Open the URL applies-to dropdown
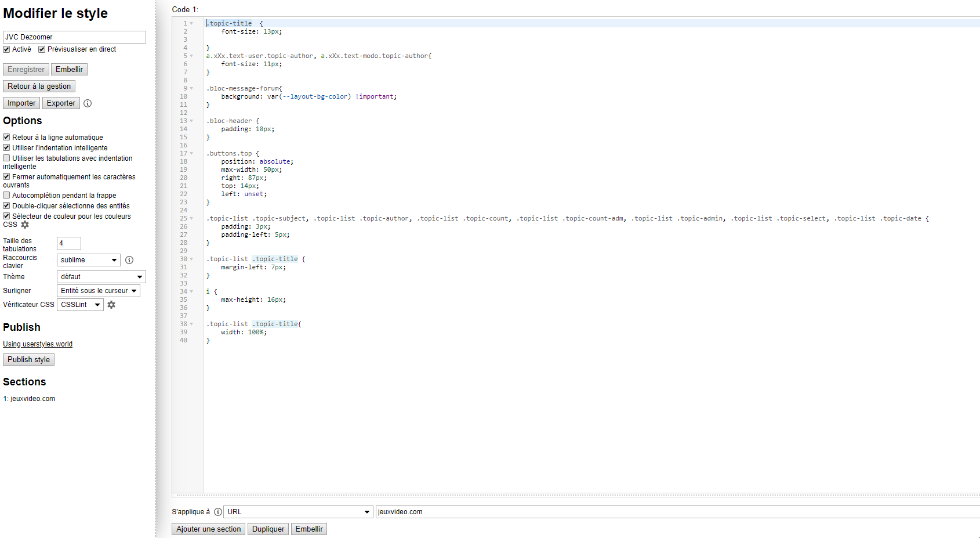Image resolution: width=980 pixels, height=538 pixels. [x=298, y=512]
